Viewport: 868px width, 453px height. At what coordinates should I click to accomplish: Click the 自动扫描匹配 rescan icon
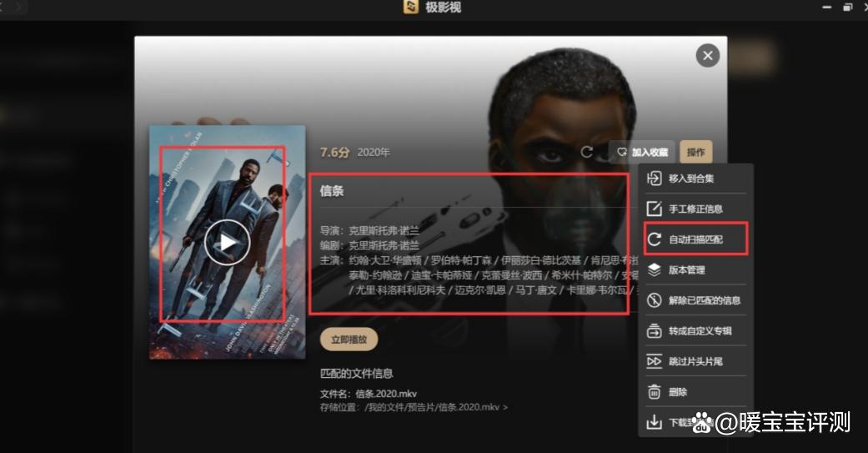point(655,239)
